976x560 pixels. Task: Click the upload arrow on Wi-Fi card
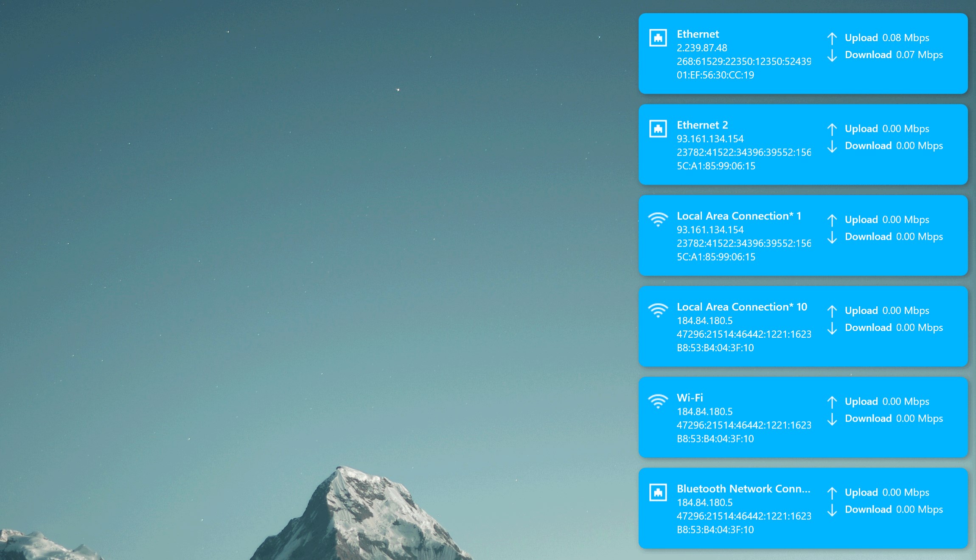click(832, 402)
